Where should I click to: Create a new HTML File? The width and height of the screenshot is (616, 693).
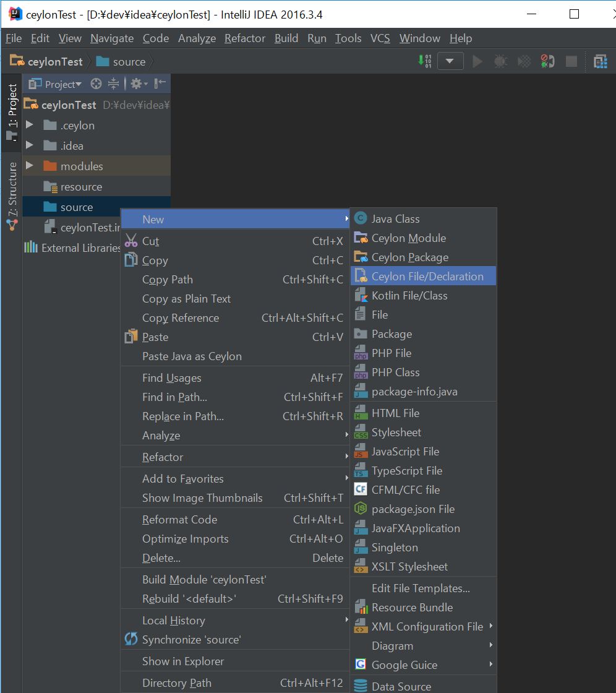pyautogui.click(x=423, y=413)
